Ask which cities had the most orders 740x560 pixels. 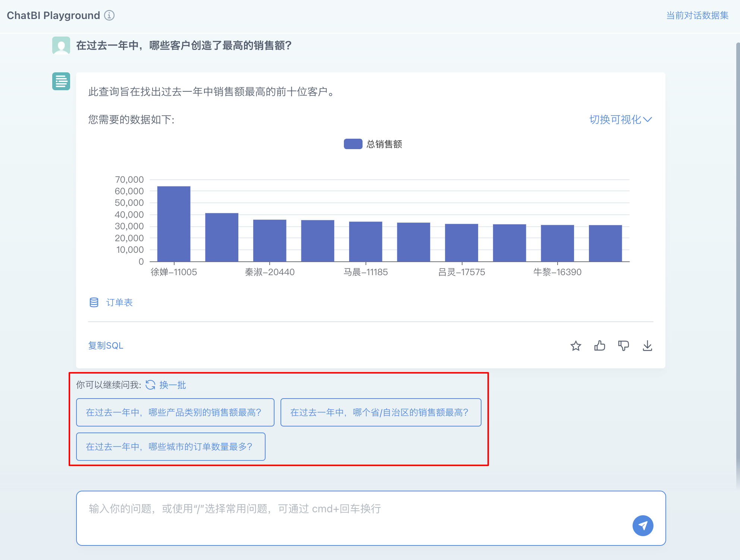(x=171, y=447)
